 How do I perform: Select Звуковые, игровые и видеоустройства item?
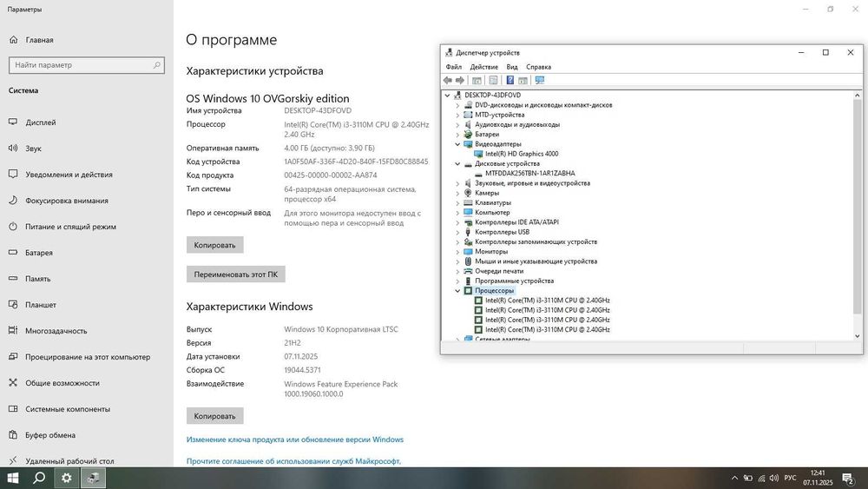point(532,183)
